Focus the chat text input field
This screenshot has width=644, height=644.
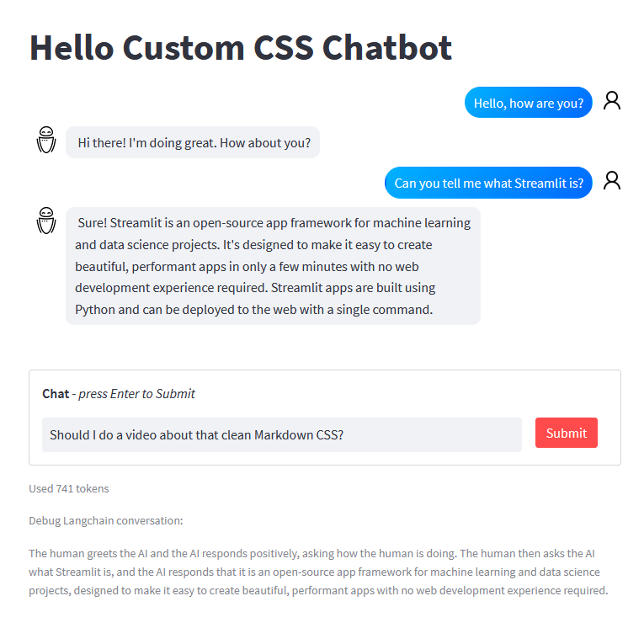(281, 434)
